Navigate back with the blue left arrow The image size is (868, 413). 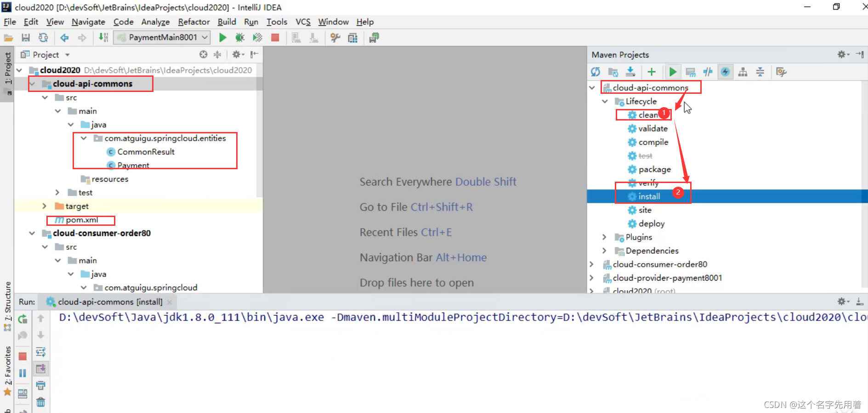(64, 38)
